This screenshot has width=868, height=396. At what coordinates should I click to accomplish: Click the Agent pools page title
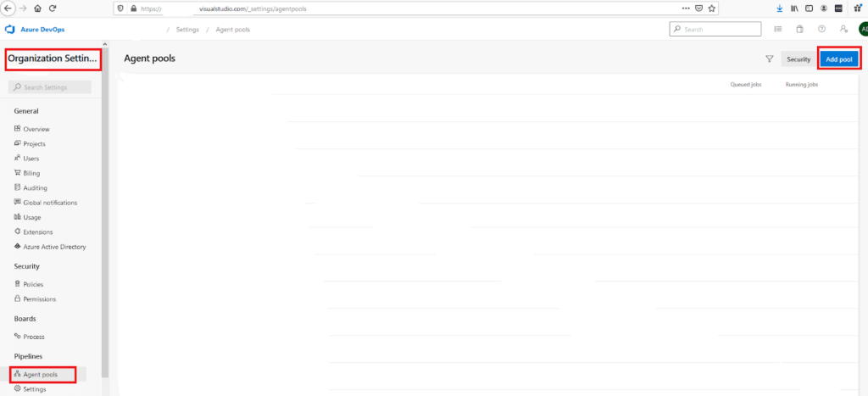pos(149,59)
